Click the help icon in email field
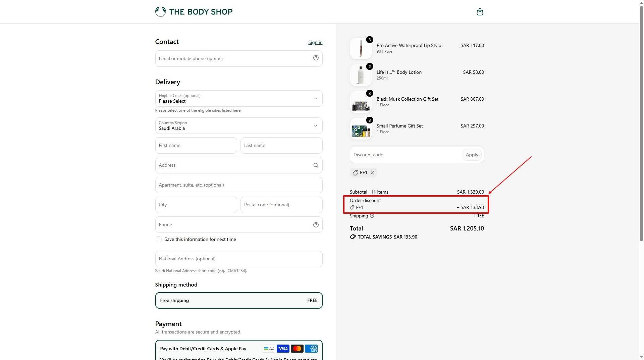The image size is (644, 360). tap(316, 58)
